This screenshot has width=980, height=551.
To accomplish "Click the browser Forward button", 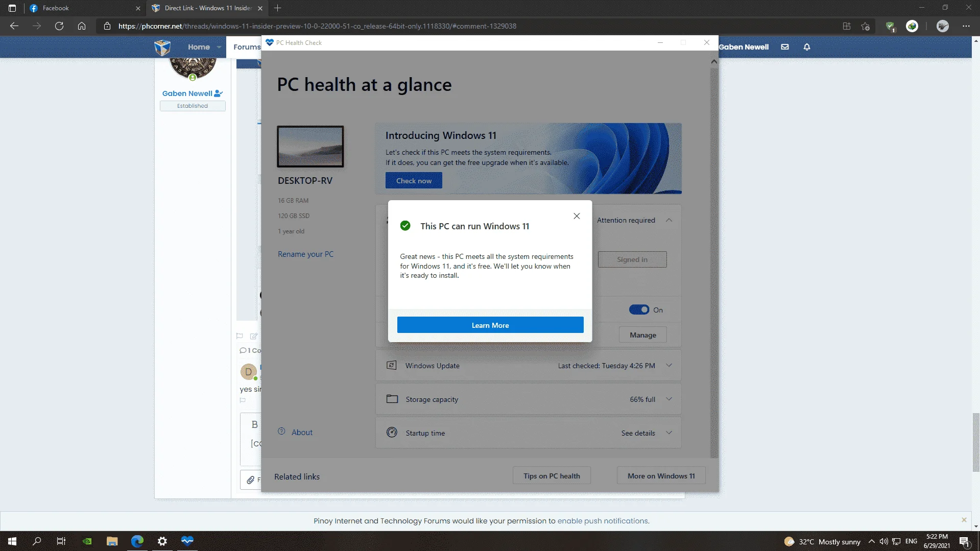I will (37, 26).
